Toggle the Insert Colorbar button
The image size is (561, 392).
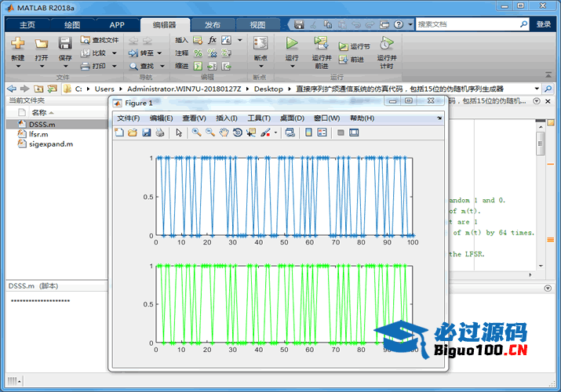tap(308, 132)
